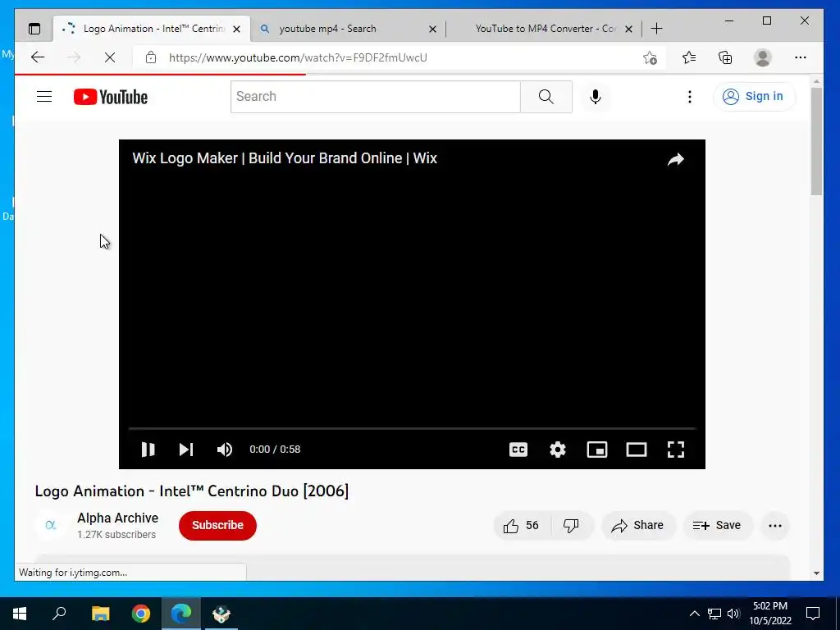Open clock showing 5:02 PM

tap(770, 614)
